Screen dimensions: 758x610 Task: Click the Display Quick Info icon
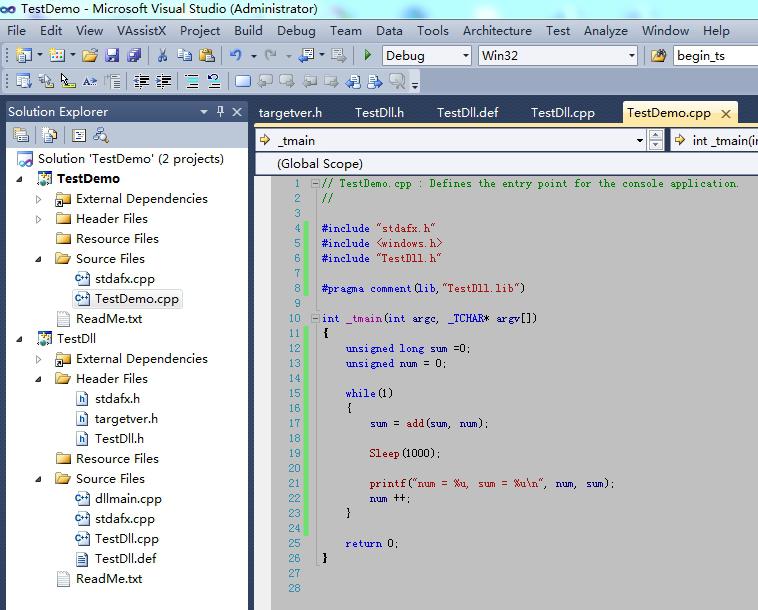[67, 82]
